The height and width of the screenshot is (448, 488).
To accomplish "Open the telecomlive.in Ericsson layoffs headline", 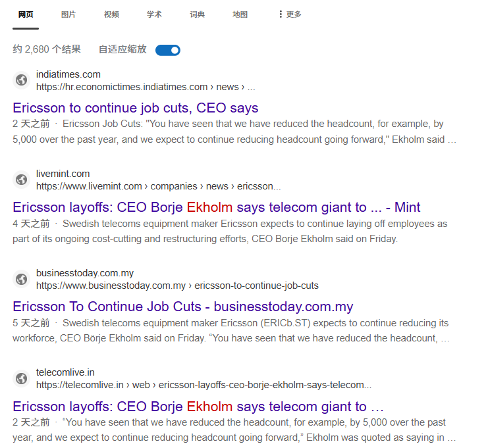I will tap(198, 407).
